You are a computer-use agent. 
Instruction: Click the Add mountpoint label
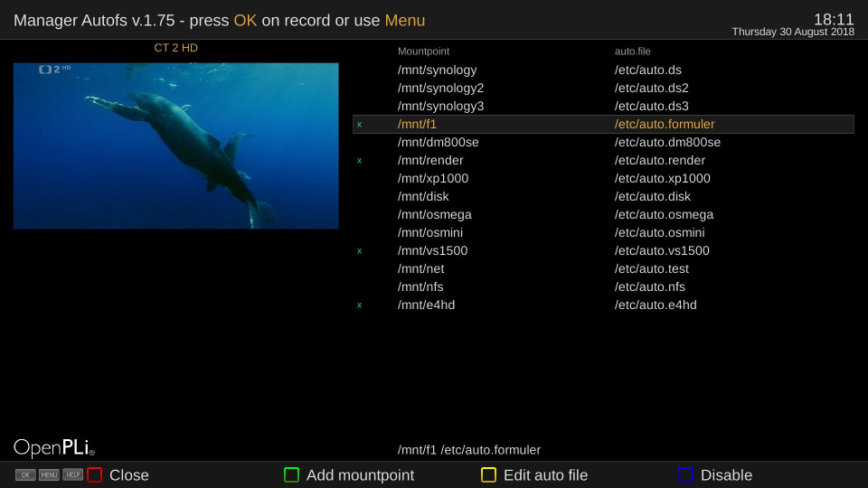[360, 475]
